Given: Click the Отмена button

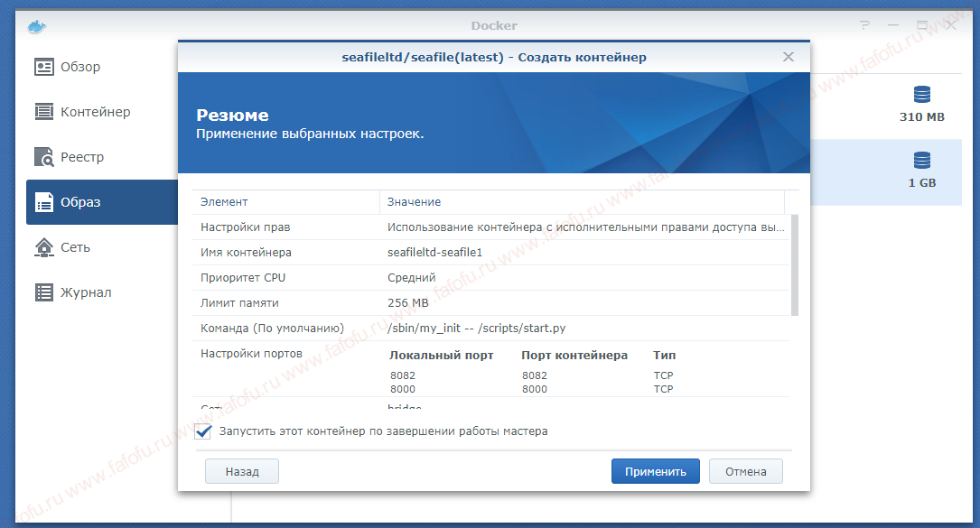Looking at the screenshot, I should 746,472.
